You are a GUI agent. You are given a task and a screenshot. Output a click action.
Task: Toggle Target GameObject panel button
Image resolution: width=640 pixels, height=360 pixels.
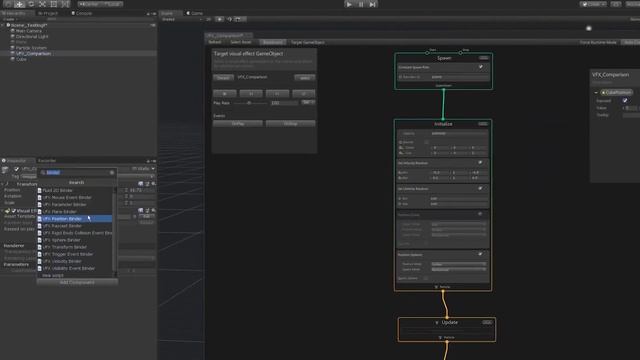pos(307,42)
